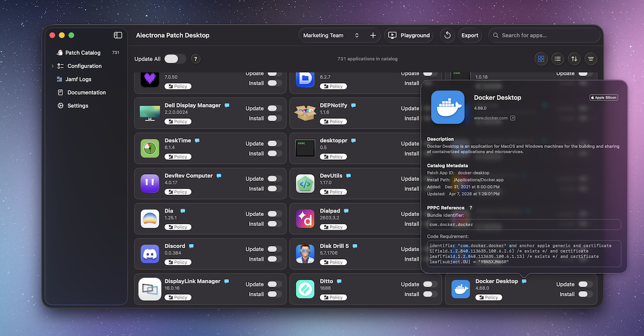Click help icon next to Update All
Viewport: 644px width, 336px height.
point(195,59)
